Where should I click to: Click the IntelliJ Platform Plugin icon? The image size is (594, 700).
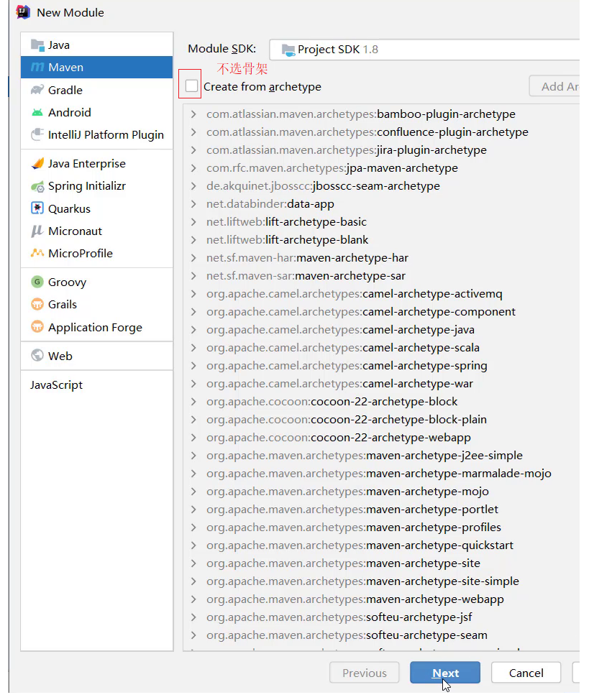point(37,135)
